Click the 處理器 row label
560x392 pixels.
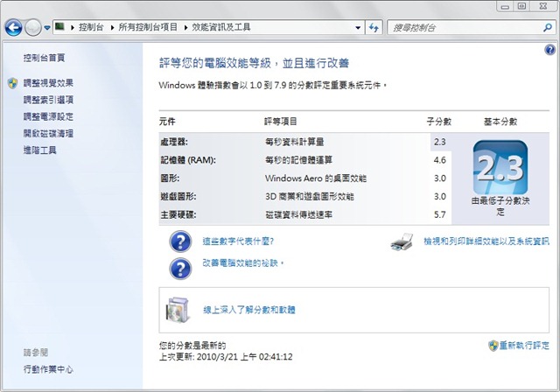[174, 142]
